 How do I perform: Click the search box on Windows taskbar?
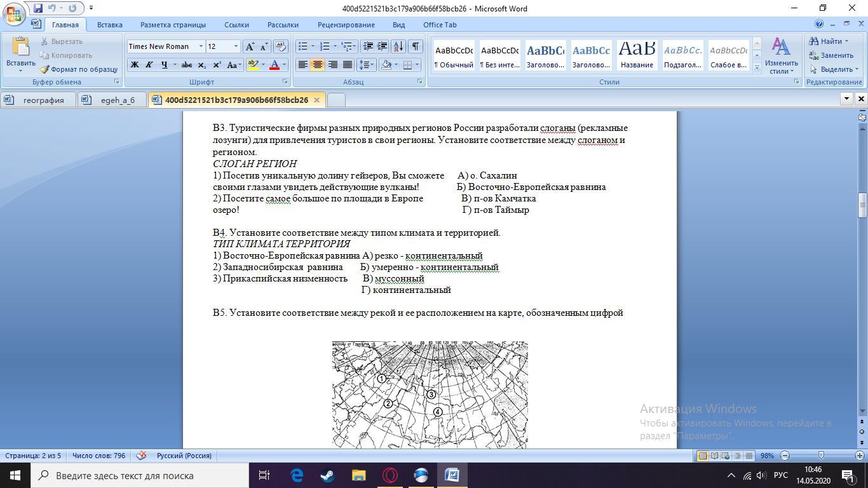[x=140, y=475]
